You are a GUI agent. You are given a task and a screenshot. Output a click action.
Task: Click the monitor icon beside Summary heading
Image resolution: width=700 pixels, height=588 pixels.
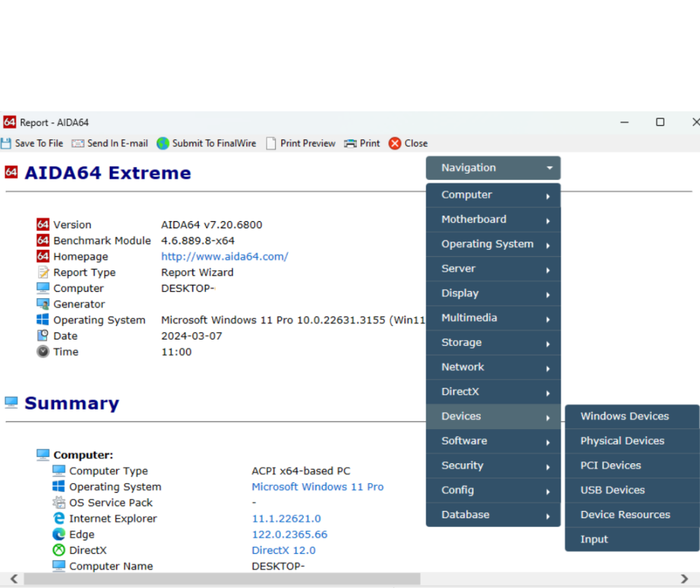[12, 402]
